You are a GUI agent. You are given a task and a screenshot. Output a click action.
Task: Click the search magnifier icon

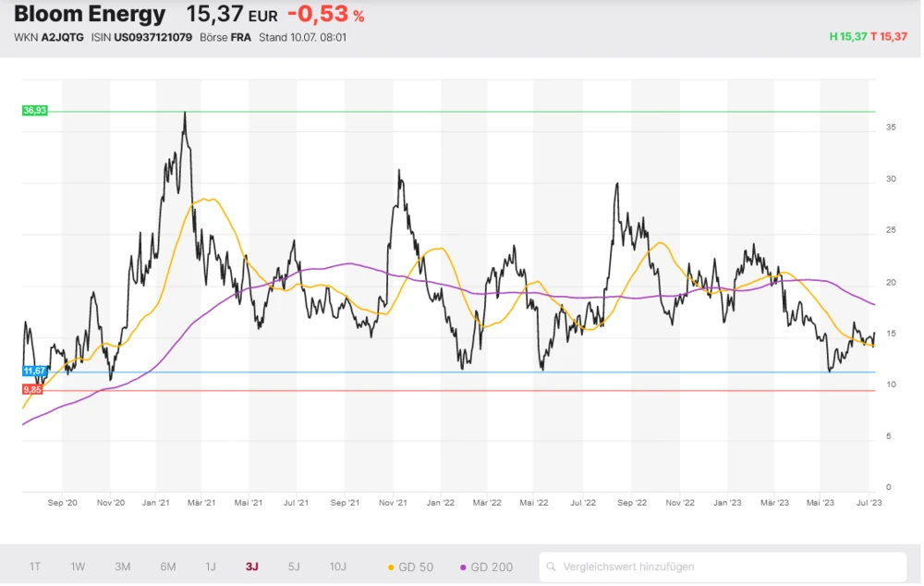click(551, 567)
